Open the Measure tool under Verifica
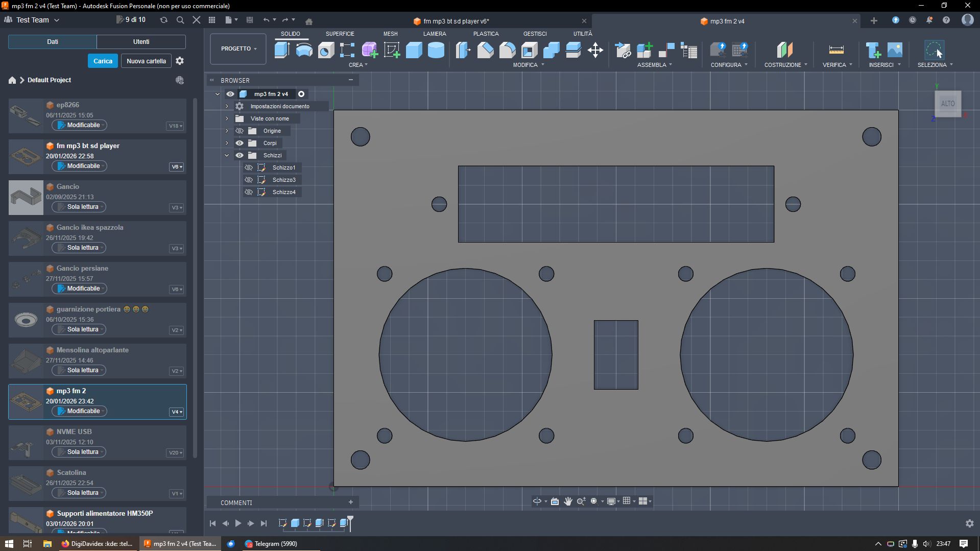The image size is (980, 551). coord(836,50)
